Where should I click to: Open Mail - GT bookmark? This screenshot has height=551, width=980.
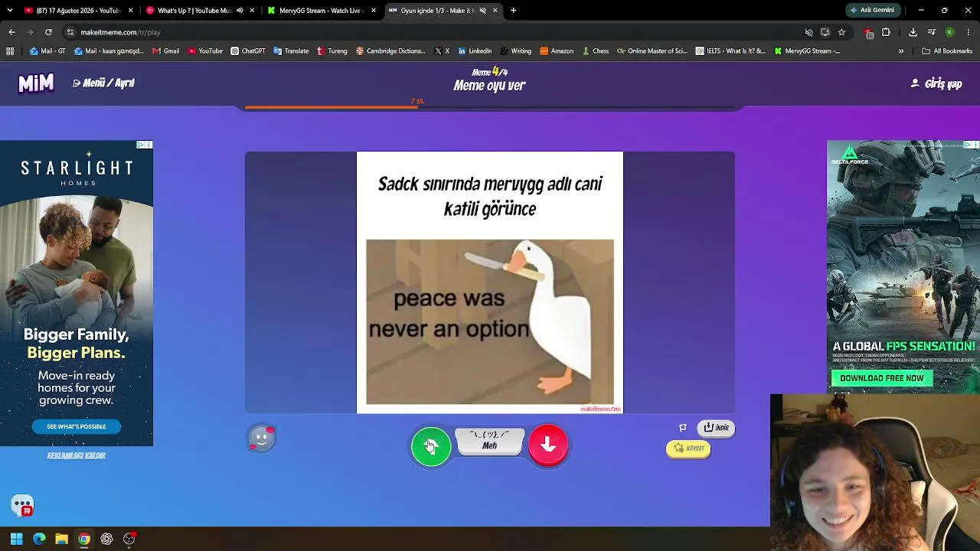47,51
